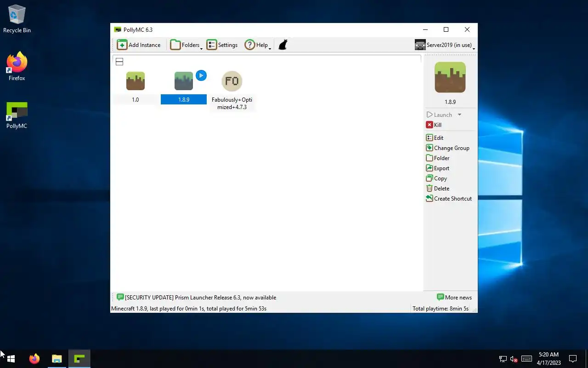Select the 1.8.9 instance icon

pos(184,81)
